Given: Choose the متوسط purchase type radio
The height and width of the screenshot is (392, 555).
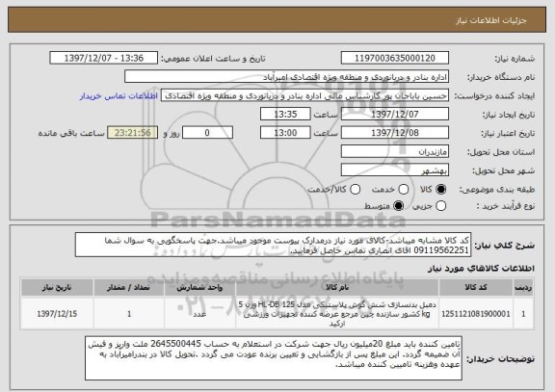Looking at the screenshot, I should (x=399, y=205).
